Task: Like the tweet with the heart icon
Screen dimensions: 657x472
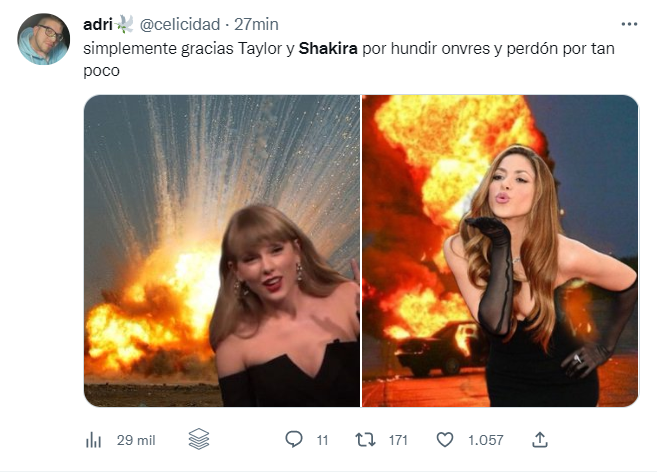Action: tap(445, 439)
